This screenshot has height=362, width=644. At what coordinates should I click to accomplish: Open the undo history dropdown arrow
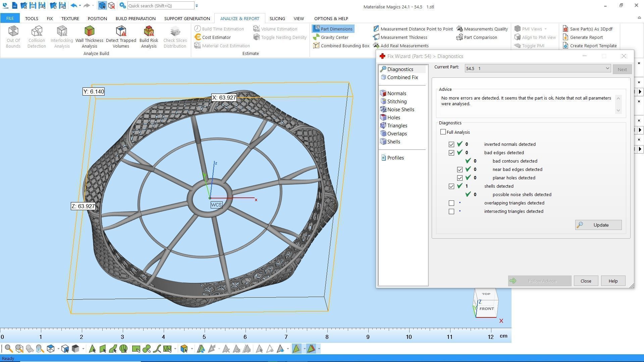pyautogui.click(x=80, y=6)
